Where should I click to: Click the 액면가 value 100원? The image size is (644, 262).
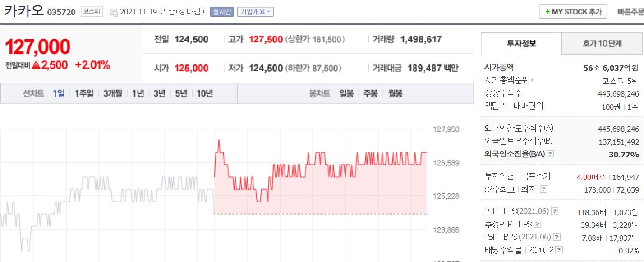[612, 106]
